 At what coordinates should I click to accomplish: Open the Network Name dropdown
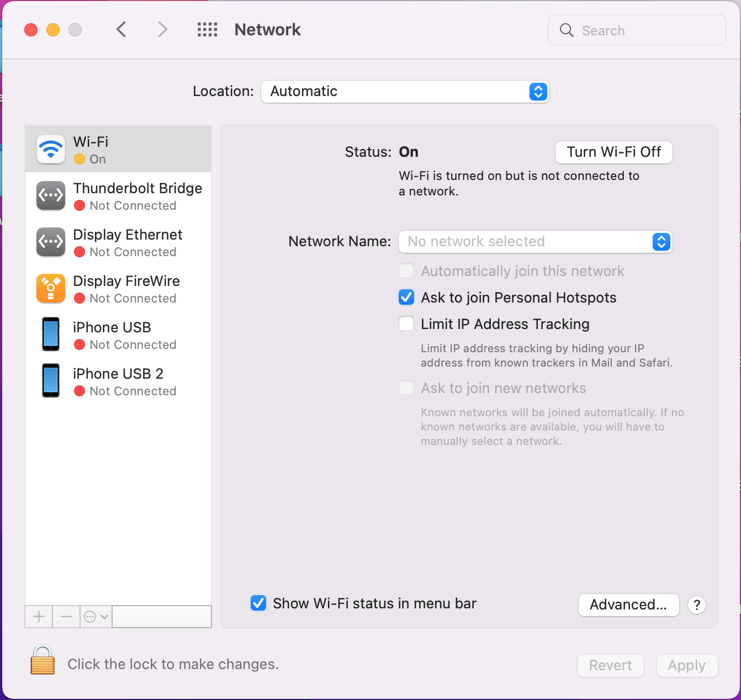[661, 242]
